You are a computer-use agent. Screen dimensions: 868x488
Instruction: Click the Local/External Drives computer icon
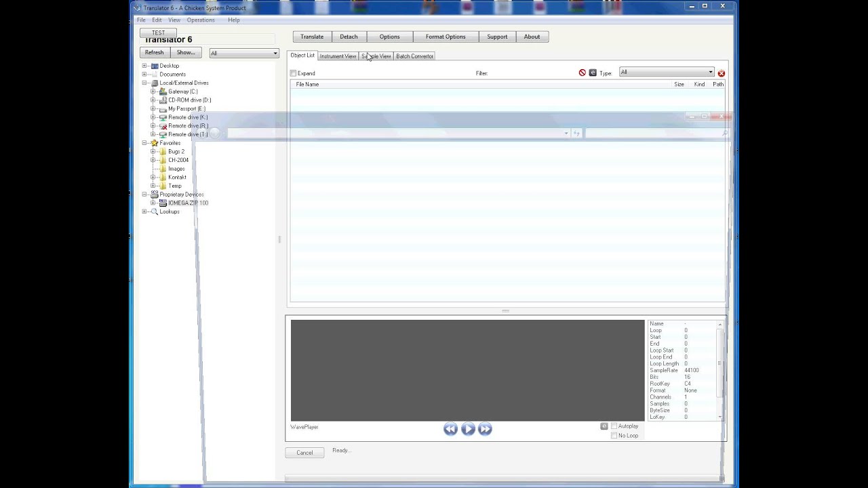(155, 83)
